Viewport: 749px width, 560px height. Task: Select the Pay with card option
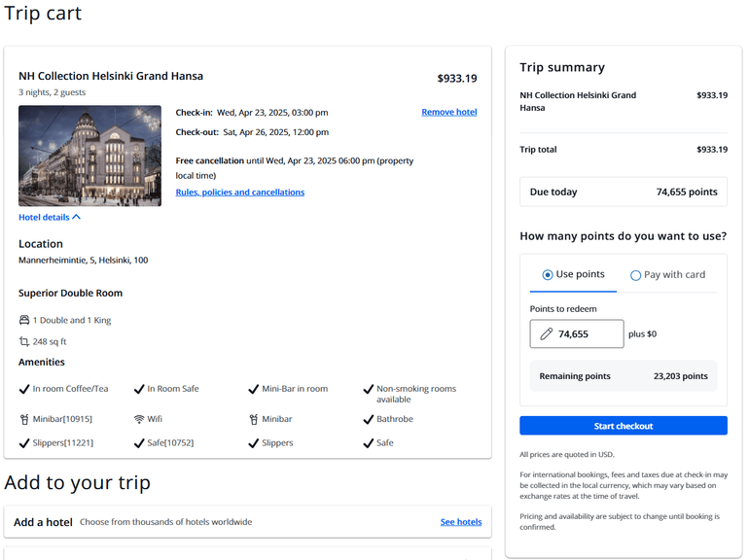[636, 275]
